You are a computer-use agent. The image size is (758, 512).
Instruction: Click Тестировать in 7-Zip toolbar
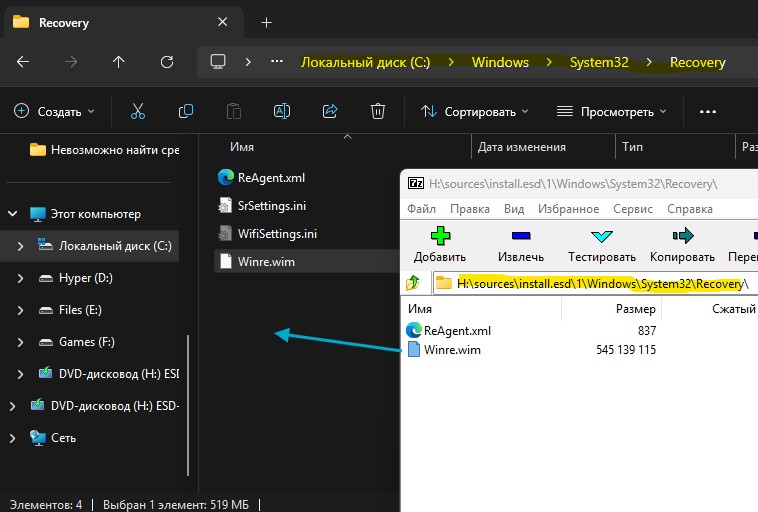pyautogui.click(x=601, y=245)
